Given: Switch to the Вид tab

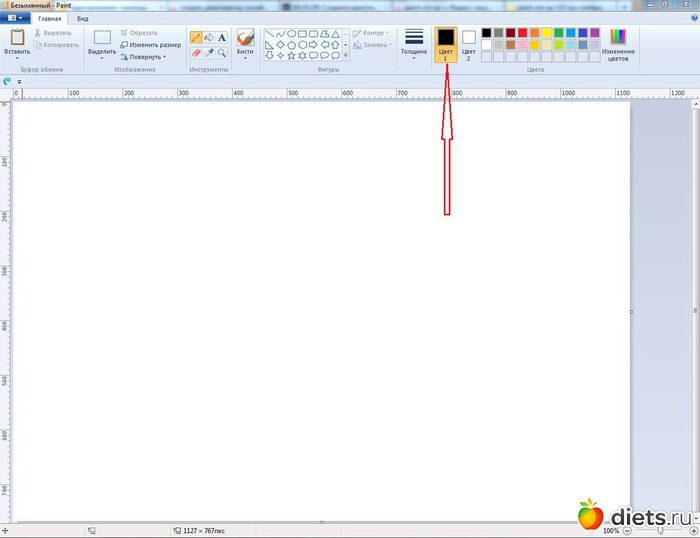Looking at the screenshot, I should [x=83, y=19].
